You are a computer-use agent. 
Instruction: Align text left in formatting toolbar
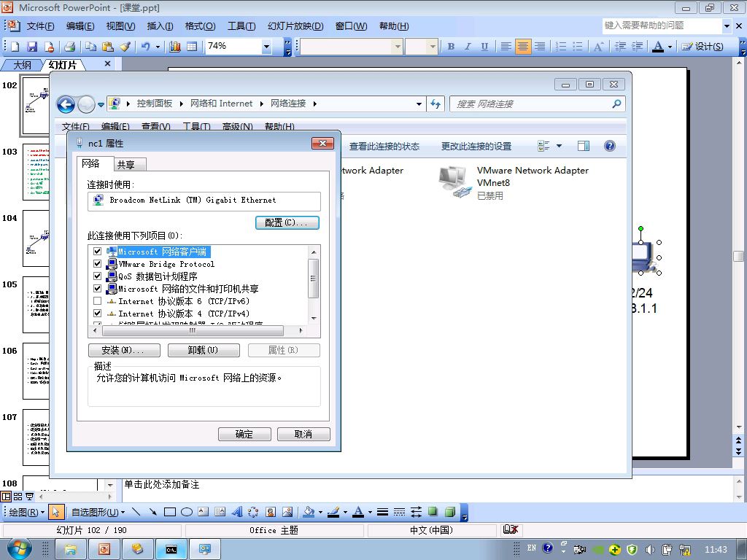pyautogui.click(x=506, y=46)
